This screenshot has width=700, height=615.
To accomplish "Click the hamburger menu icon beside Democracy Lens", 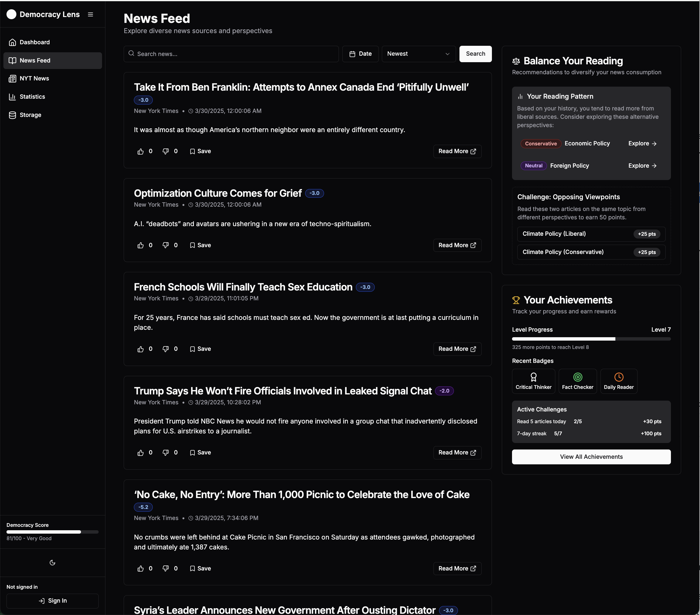I will pyautogui.click(x=90, y=15).
